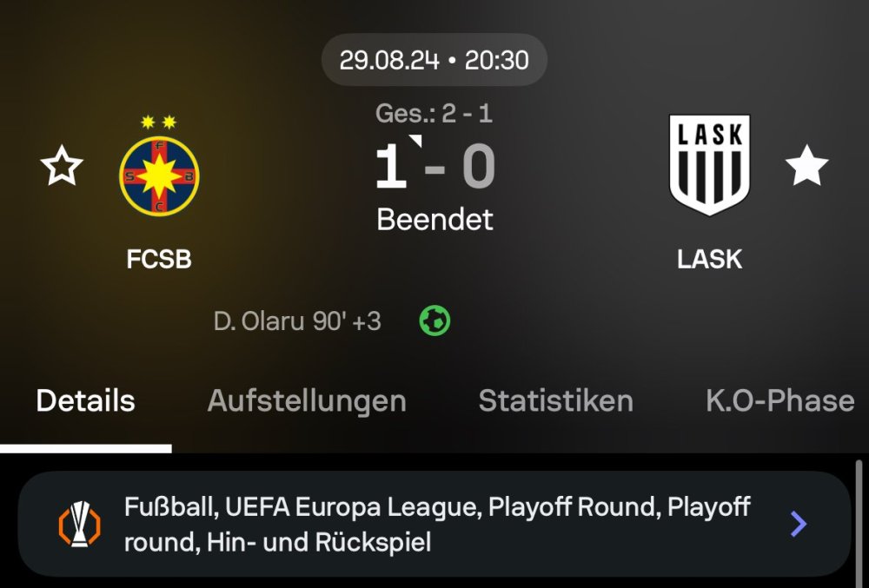Image resolution: width=869 pixels, height=588 pixels.
Task: Open the FCSB team name
Action: click(x=159, y=259)
